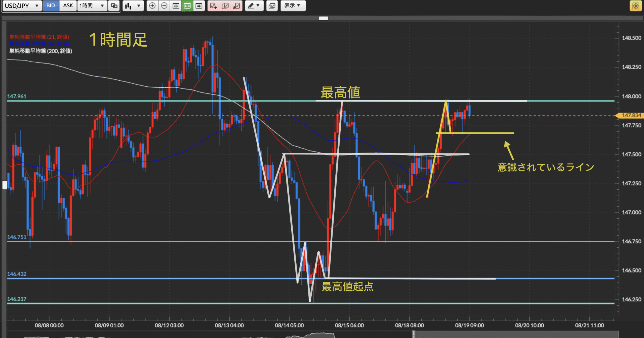Click the 08/15 06:00 time axis label
The image size is (644, 338).
pos(349,325)
